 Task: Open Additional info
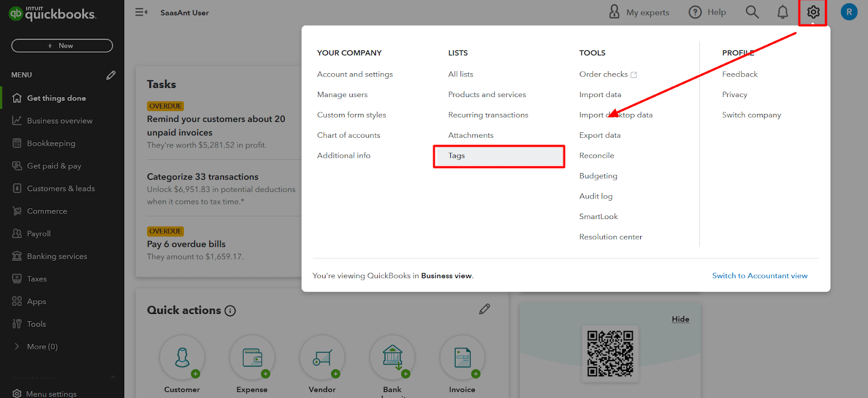click(x=343, y=156)
